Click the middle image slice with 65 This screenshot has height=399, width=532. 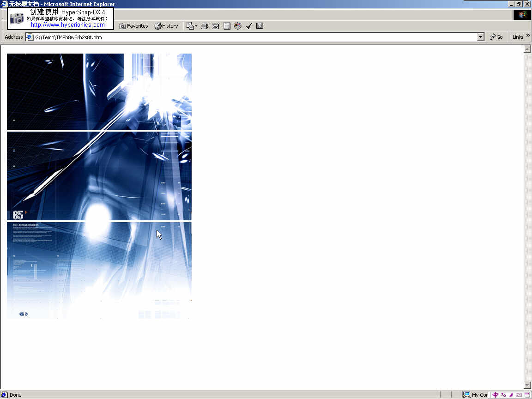(99, 176)
